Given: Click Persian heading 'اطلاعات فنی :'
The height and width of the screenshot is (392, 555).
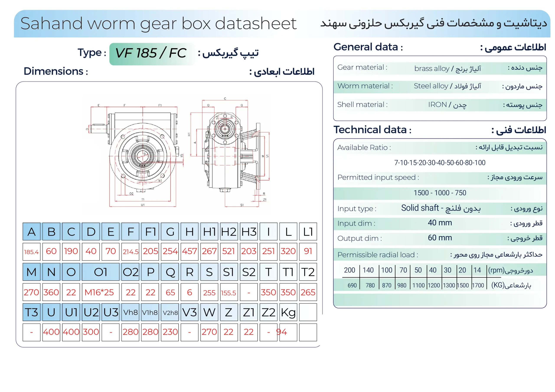Looking at the screenshot, I should (519, 130).
